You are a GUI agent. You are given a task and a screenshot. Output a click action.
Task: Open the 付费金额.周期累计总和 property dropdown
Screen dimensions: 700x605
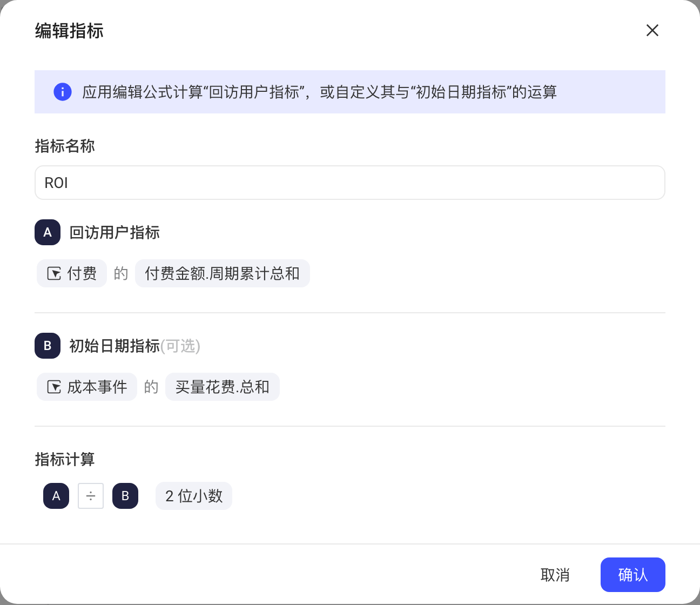click(x=223, y=273)
